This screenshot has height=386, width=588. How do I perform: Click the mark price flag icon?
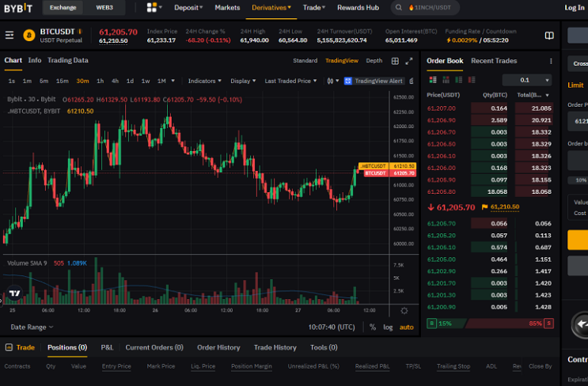coord(484,207)
